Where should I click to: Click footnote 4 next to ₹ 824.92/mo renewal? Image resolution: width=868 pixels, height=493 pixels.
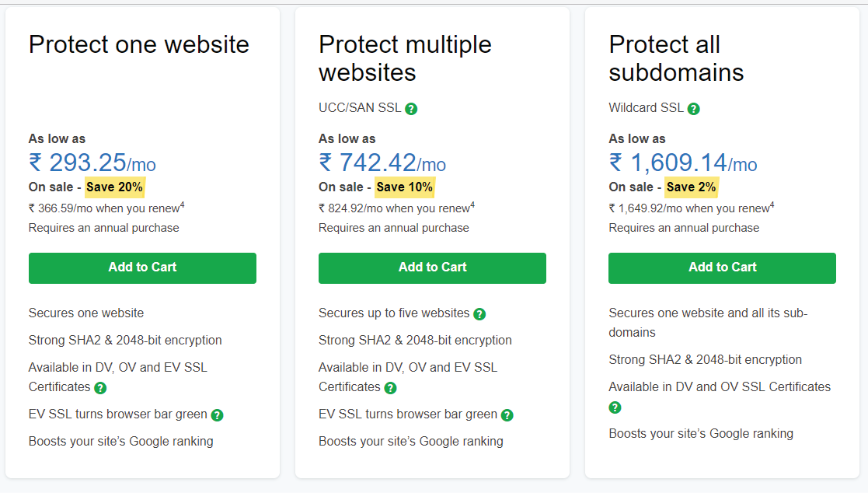(472, 205)
